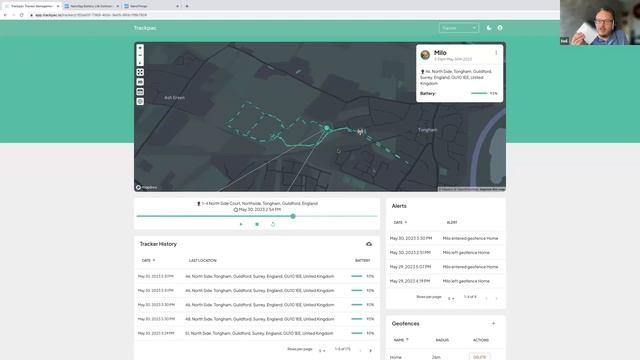Click Milo's avatar picture
The image size is (640, 360).
(425, 55)
